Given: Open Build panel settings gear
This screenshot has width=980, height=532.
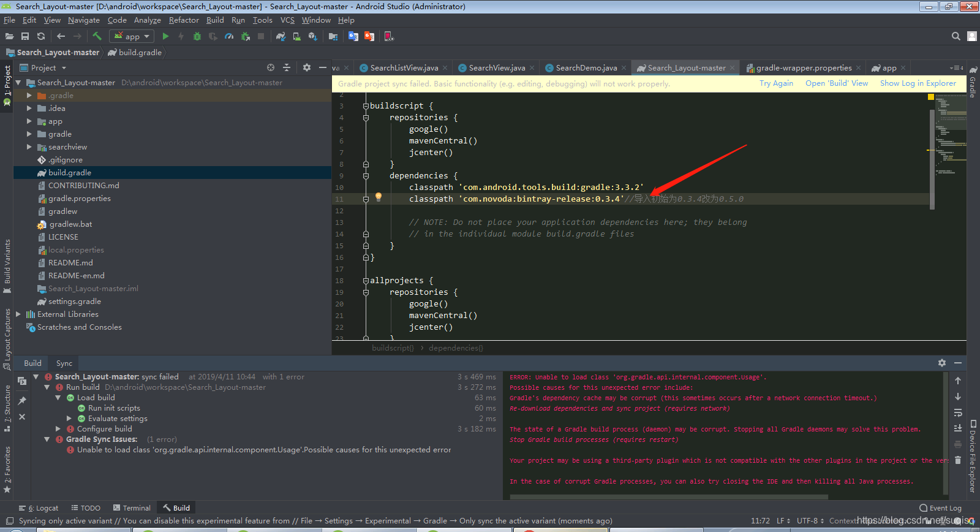Looking at the screenshot, I should coord(942,363).
